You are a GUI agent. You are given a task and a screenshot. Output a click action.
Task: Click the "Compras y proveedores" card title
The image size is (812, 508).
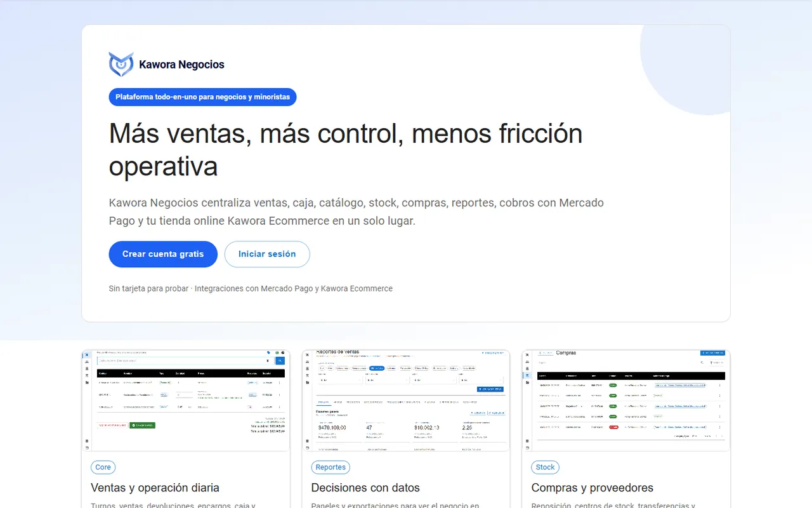click(593, 488)
